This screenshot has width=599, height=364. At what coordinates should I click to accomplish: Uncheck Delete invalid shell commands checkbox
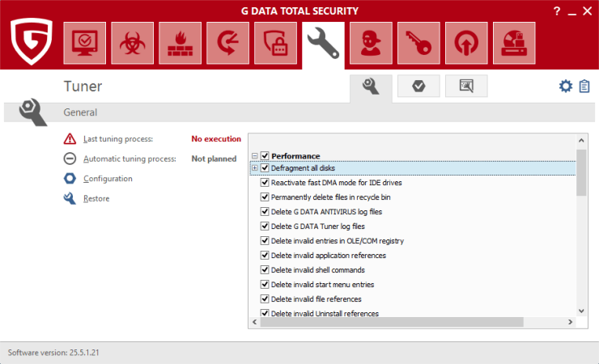[x=265, y=269]
